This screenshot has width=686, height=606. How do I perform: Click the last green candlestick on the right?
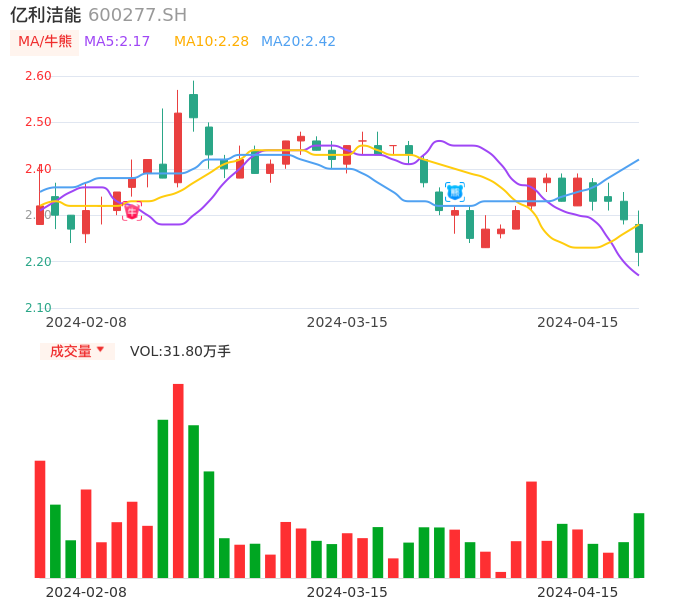639,238
